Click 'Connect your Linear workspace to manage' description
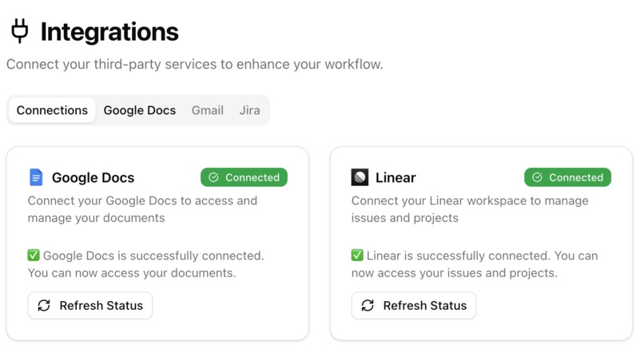 pos(470,209)
